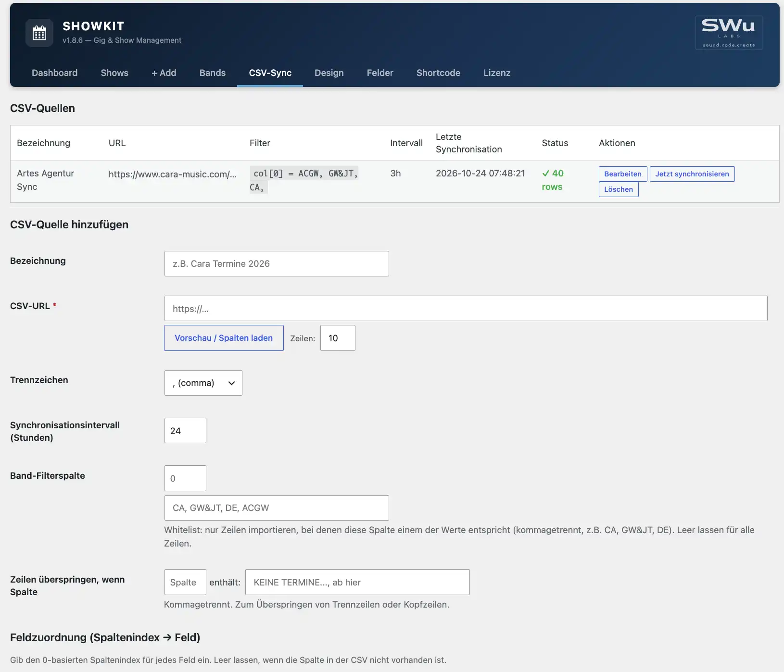Viewport: 784px width, 672px height.
Task: Switch to the Felder tab
Action: pyautogui.click(x=380, y=73)
